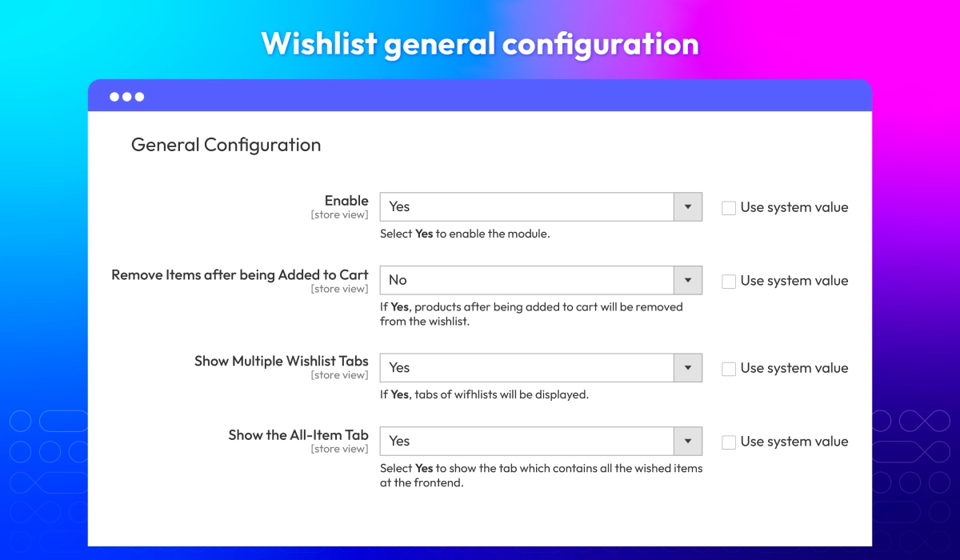Click the Show Multiple Wishlist Tabs label
Image resolution: width=960 pixels, height=560 pixels.
click(x=282, y=361)
